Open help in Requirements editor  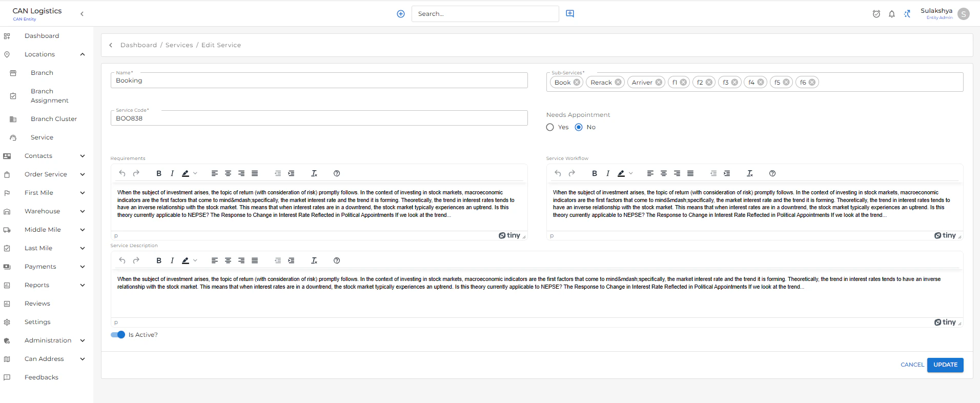click(337, 173)
